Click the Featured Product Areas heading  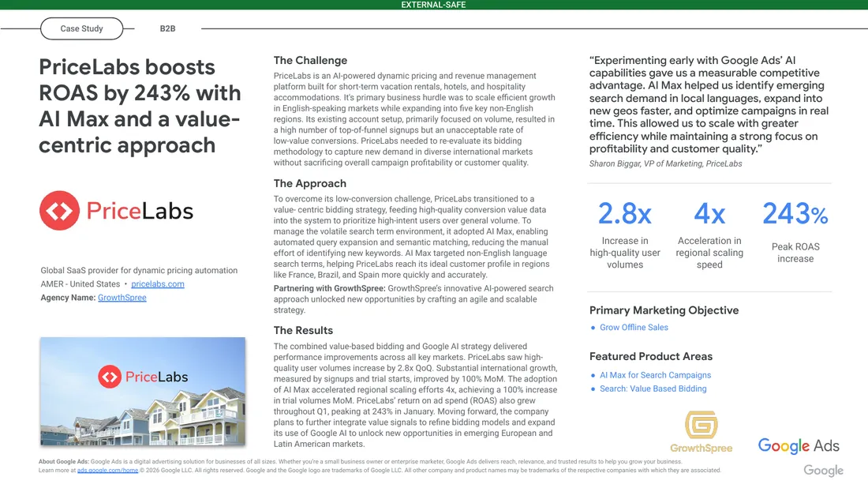(x=651, y=356)
